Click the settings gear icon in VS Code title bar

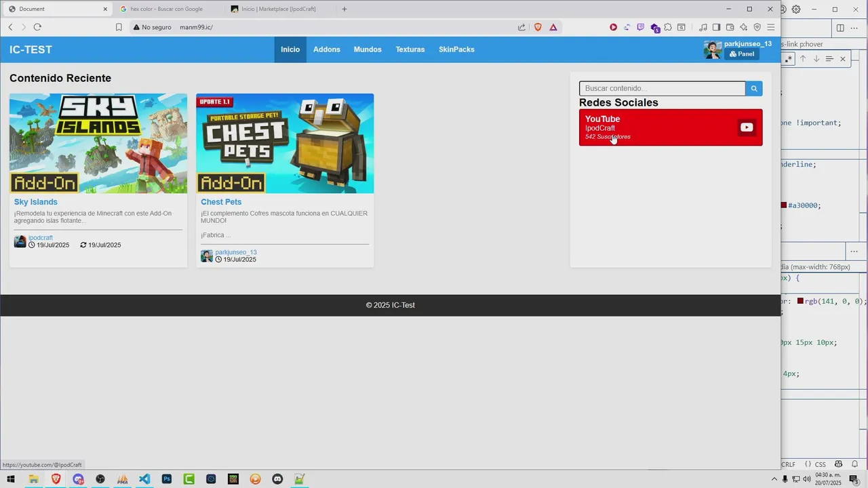point(796,9)
